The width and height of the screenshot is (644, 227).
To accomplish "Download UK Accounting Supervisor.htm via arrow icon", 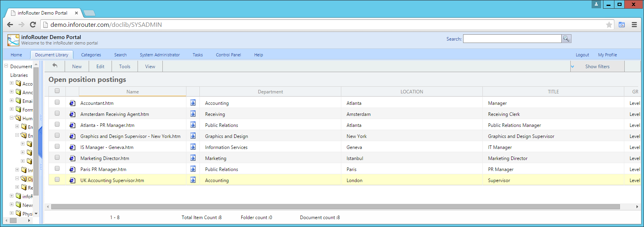I will [x=193, y=180].
